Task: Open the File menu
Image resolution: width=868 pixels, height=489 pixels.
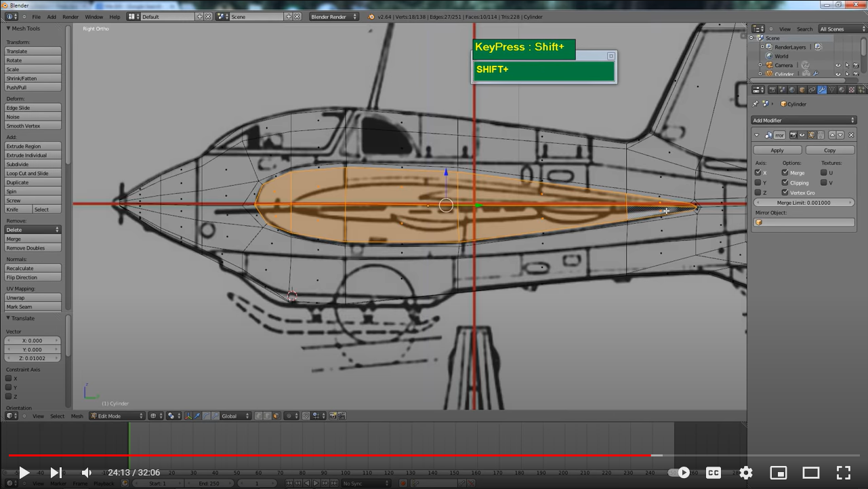Action: 36,16
